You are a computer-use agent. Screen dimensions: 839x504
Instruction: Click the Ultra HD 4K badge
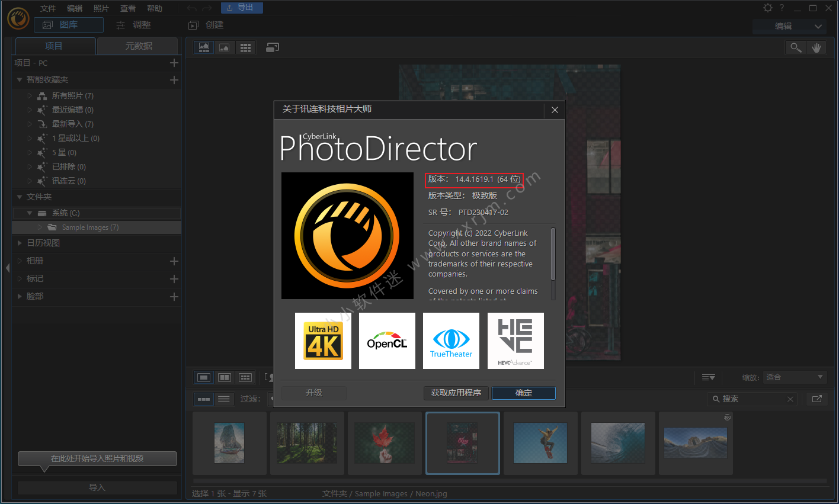[x=323, y=341]
